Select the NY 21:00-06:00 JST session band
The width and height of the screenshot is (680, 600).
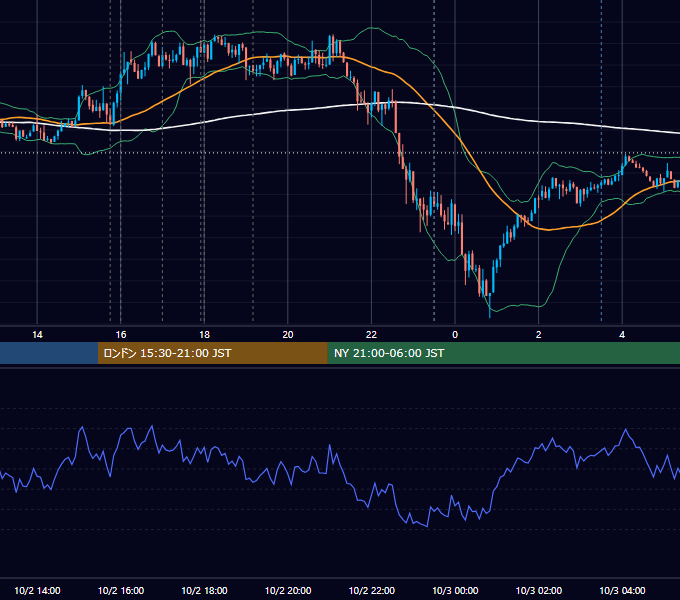[503, 353]
